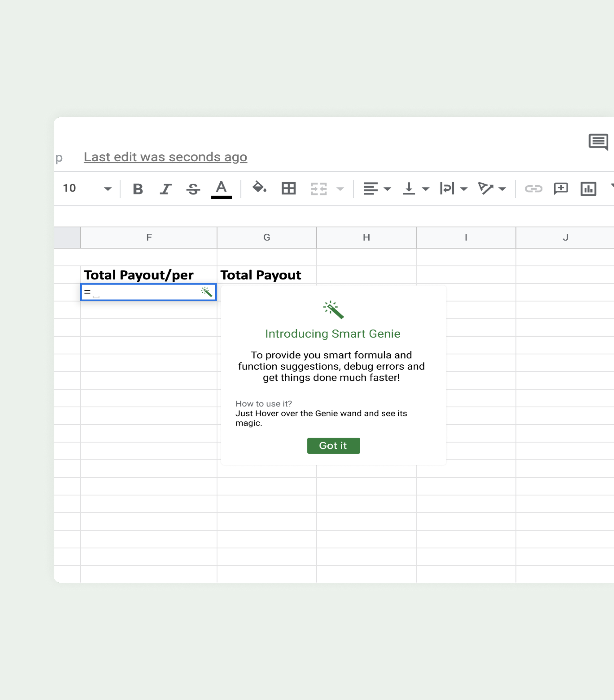Open the borders tool

[x=289, y=188]
